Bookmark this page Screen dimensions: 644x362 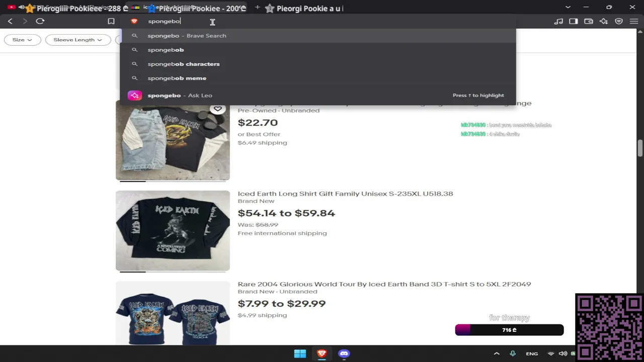click(x=111, y=21)
